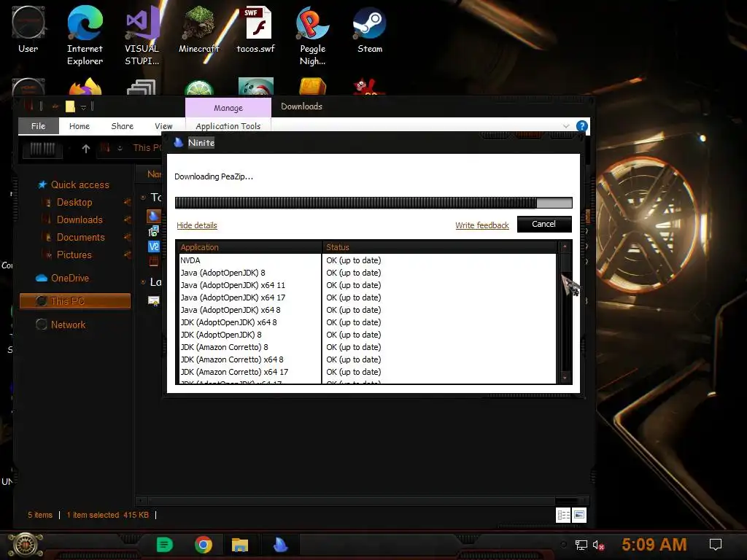The image size is (747, 560).
Task: Click the Ninite icon in its title bar
Action: point(178,142)
